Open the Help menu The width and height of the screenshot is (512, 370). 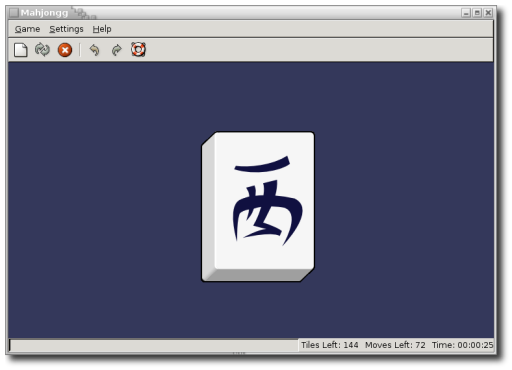click(102, 29)
